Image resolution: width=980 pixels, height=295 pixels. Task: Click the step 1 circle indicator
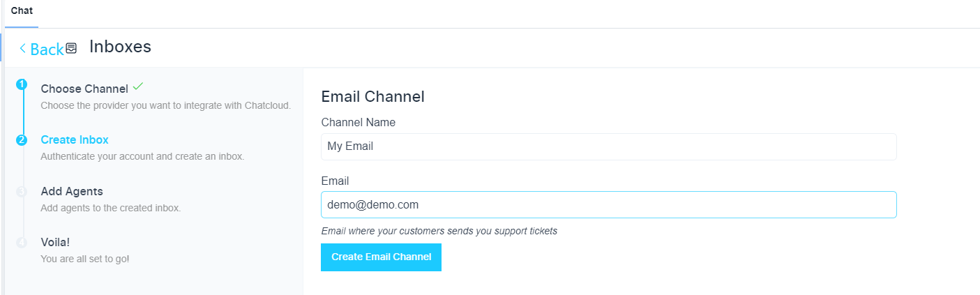[22, 84]
